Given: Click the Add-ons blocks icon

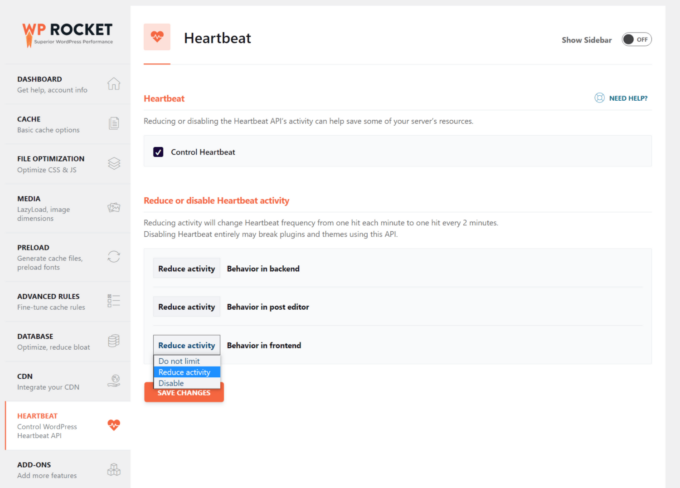Looking at the screenshot, I should pos(114,469).
